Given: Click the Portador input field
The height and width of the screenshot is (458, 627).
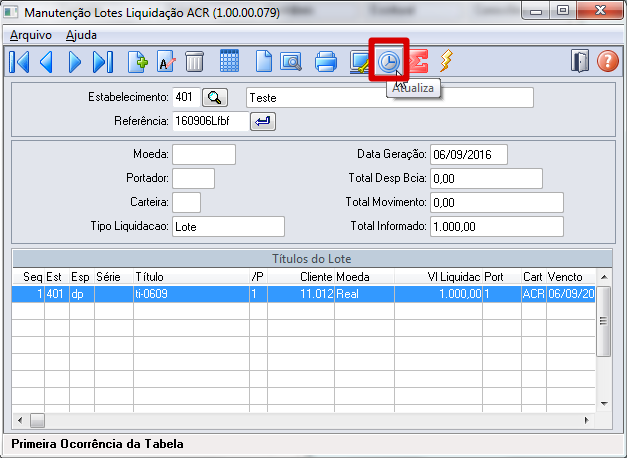Looking at the screenshot, I should [x=194, y=178].
